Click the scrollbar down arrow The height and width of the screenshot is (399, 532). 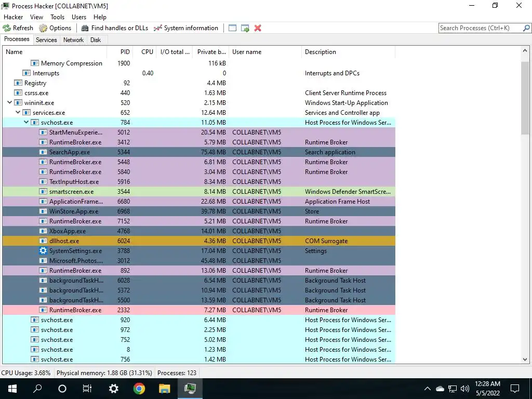pos(525,360)
